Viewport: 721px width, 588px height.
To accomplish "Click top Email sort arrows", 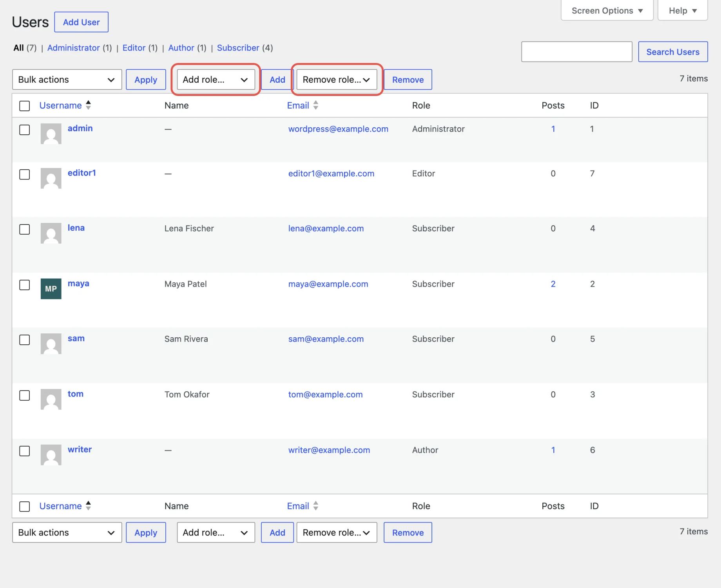I will 316,105.
